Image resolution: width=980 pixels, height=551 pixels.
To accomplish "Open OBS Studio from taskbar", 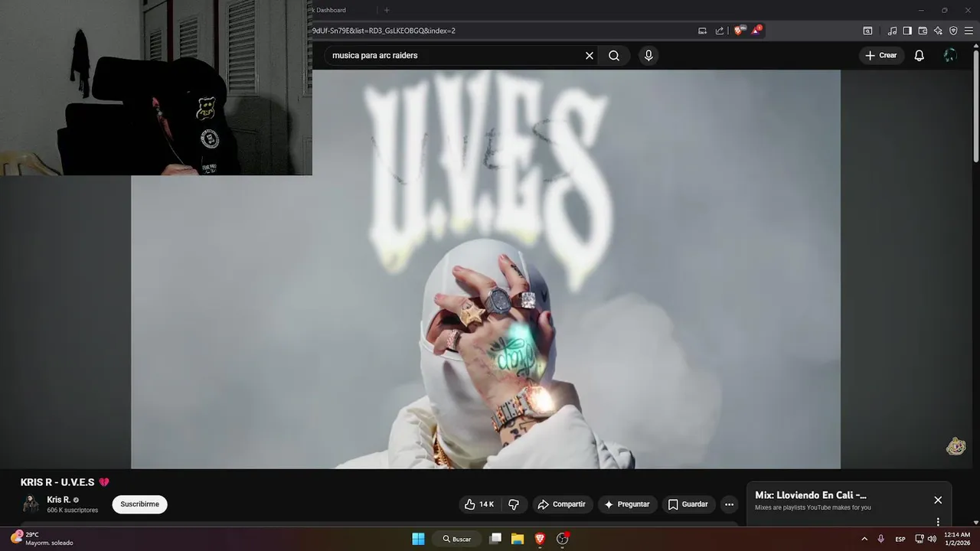I will (562, 539).
